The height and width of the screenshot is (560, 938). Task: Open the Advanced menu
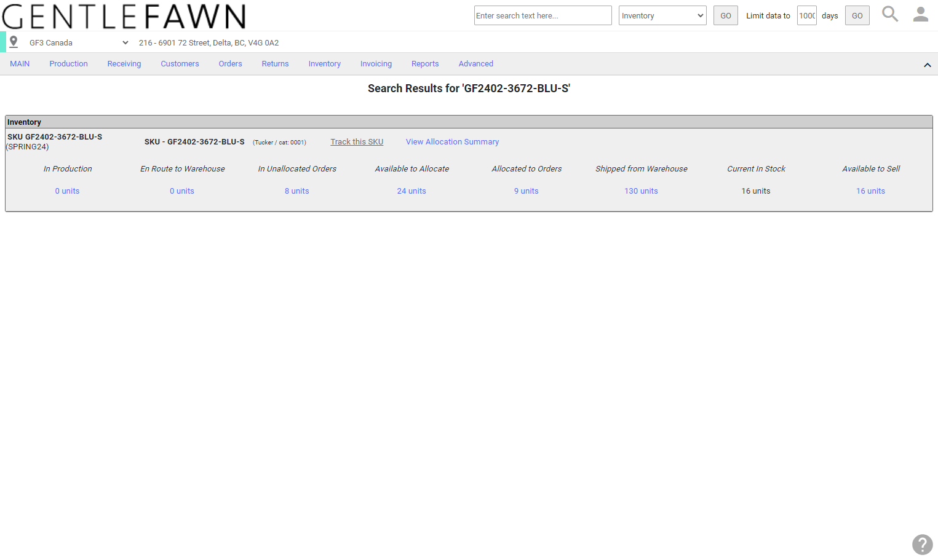(476, 64)
